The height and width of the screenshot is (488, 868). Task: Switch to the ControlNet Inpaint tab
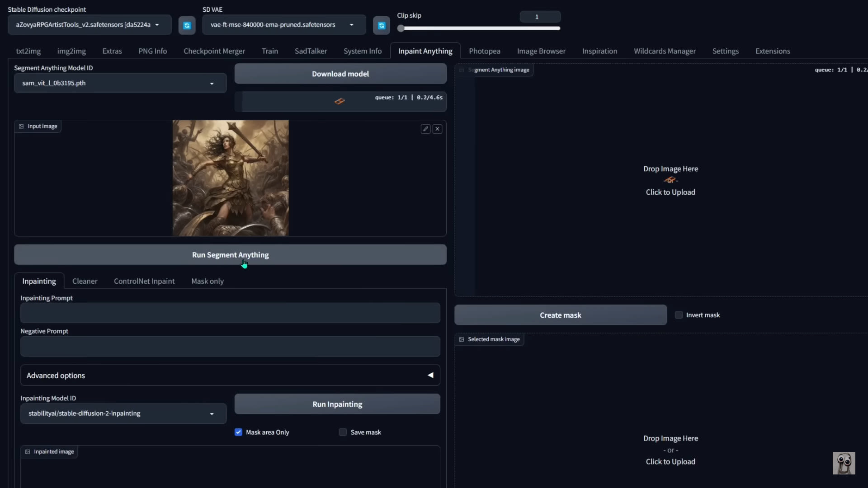point(144,281)
